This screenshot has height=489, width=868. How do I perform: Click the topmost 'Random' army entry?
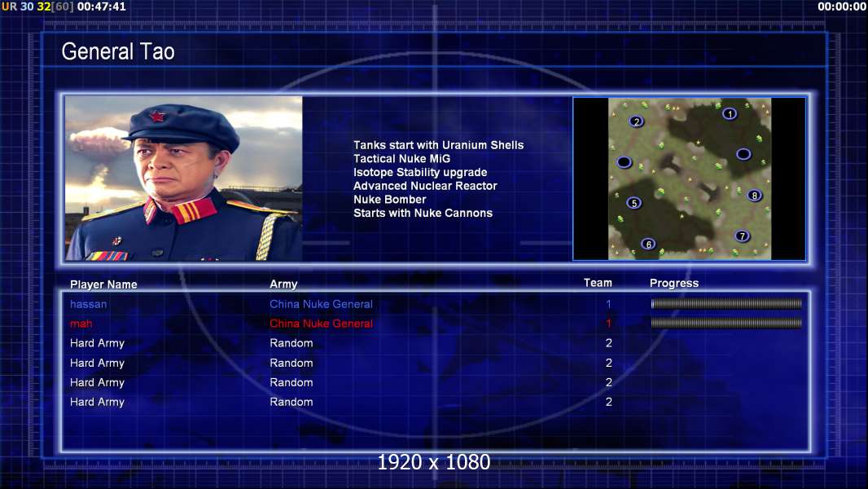pos(292,343)
